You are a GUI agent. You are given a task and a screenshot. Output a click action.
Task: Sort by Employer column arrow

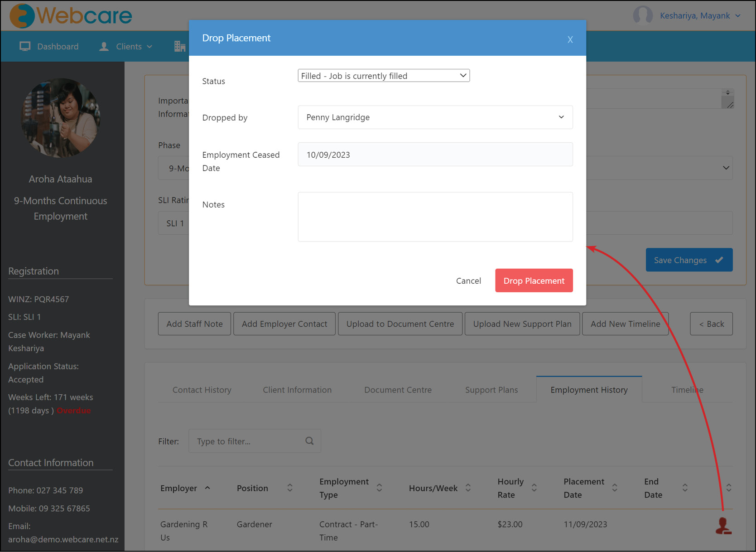[x=207, y=488]
